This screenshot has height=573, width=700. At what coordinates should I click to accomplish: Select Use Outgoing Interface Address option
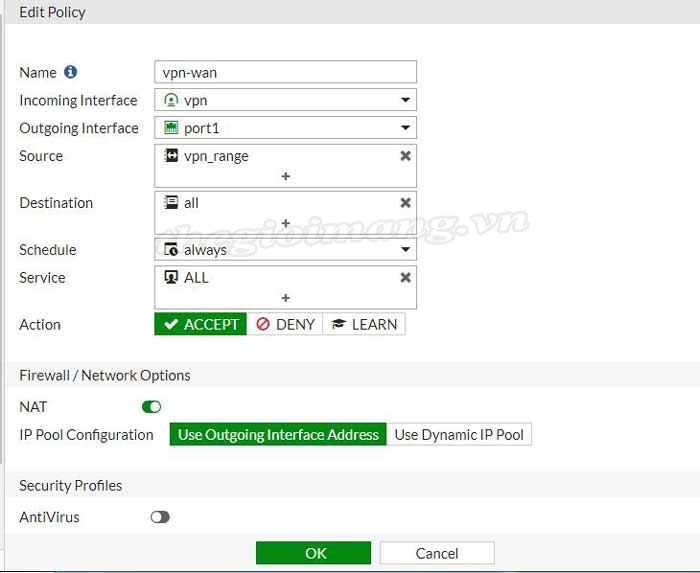point(278,435)
